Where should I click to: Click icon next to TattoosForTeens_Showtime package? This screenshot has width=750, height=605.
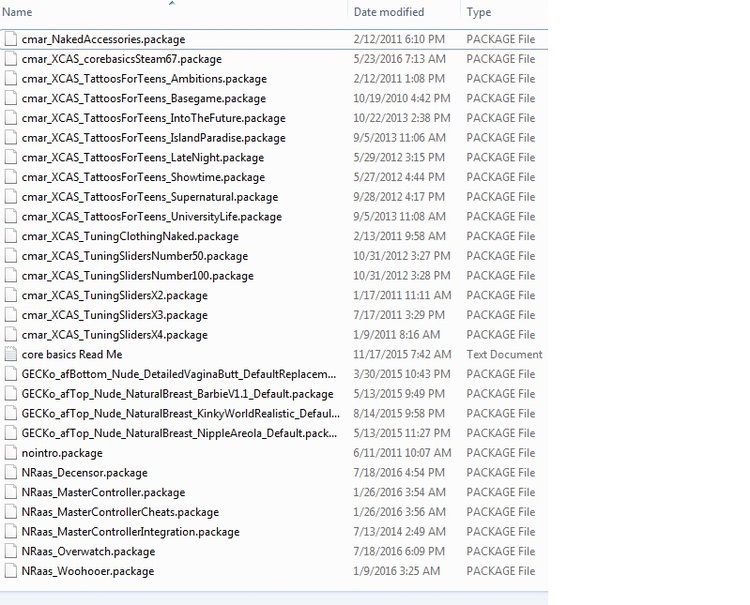click(11, 177)
